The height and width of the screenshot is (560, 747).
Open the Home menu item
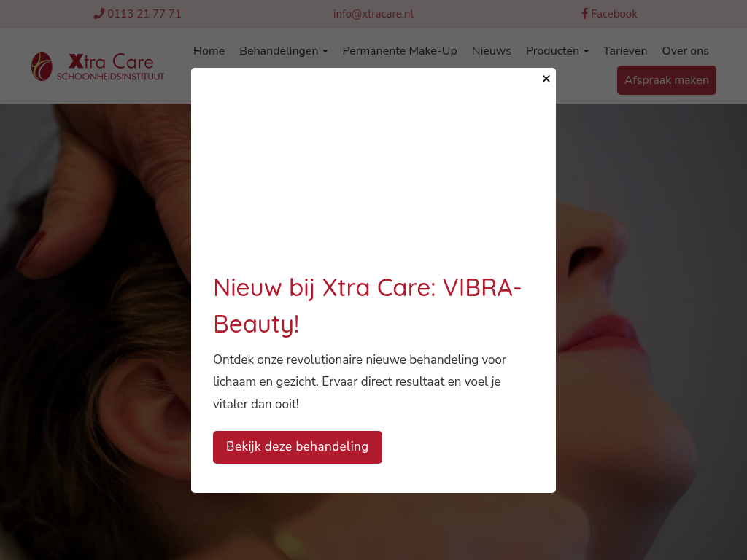point(209,51)
